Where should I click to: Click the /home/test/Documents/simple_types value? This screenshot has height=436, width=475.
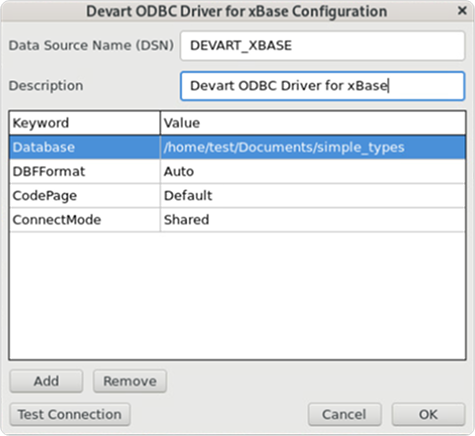[313, 147]
